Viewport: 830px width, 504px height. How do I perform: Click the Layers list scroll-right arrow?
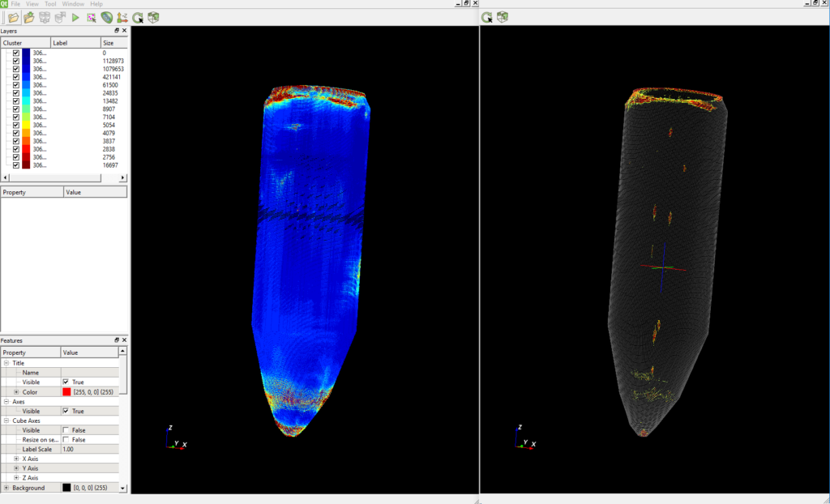point(123,178)
